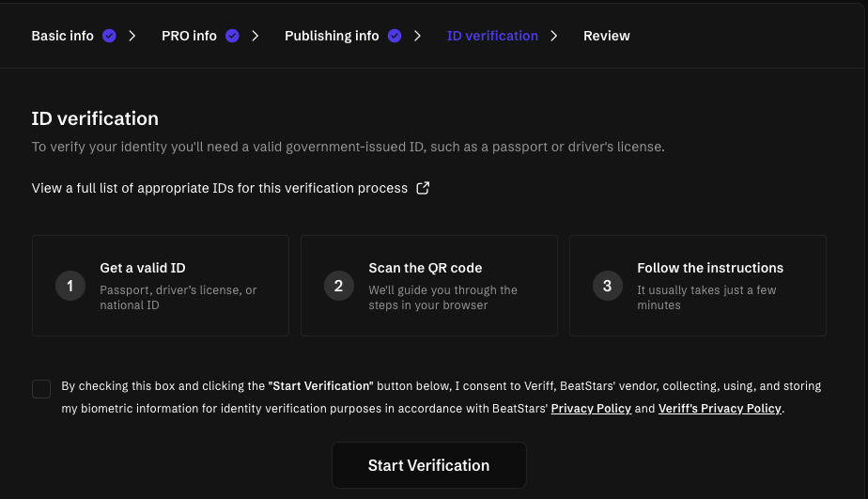Jump to the Review step
Screen dimensions: 868x499
607,36
